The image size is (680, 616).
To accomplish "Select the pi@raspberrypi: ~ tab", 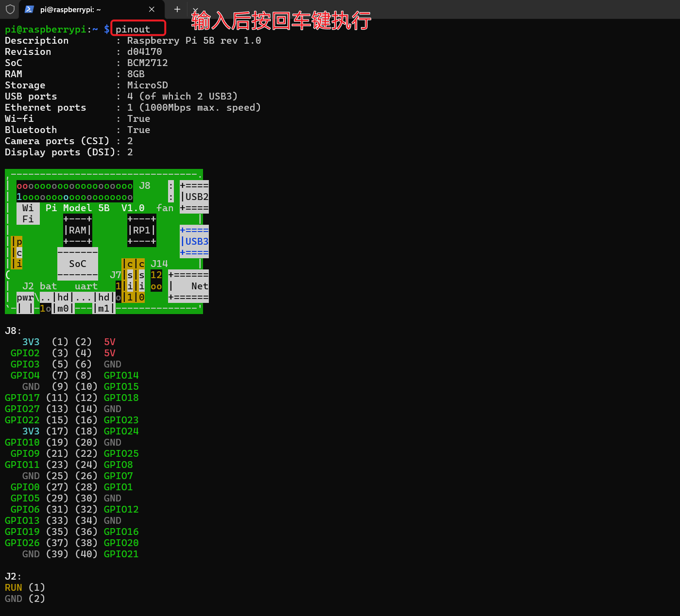I will click(x=92, y=9).
